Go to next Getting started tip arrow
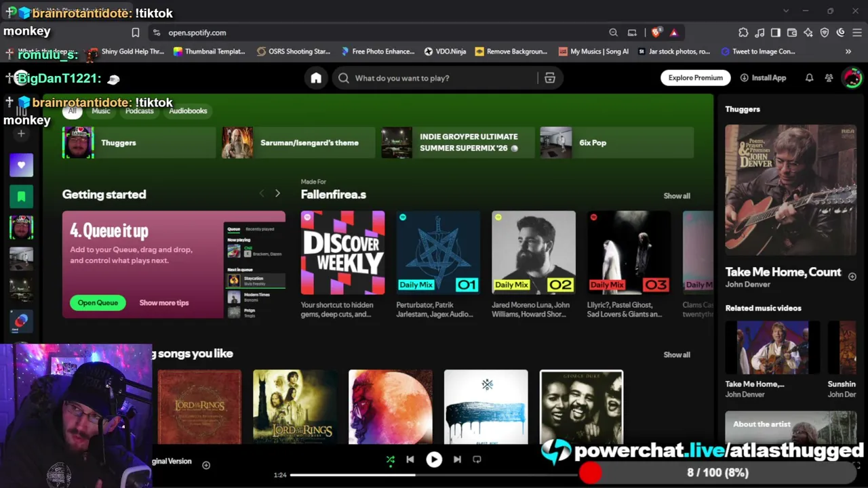This screenshot has height=488, width=868. [277, 194]
